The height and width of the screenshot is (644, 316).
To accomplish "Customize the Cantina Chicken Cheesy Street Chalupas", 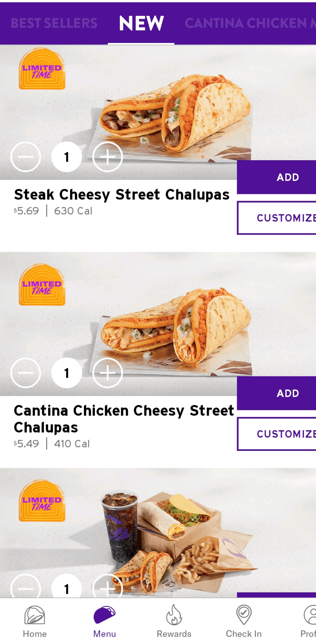I will 285,434.
